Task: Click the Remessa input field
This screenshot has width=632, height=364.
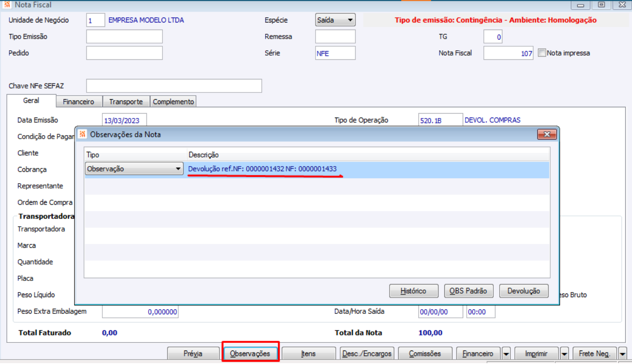Action: 335,37
